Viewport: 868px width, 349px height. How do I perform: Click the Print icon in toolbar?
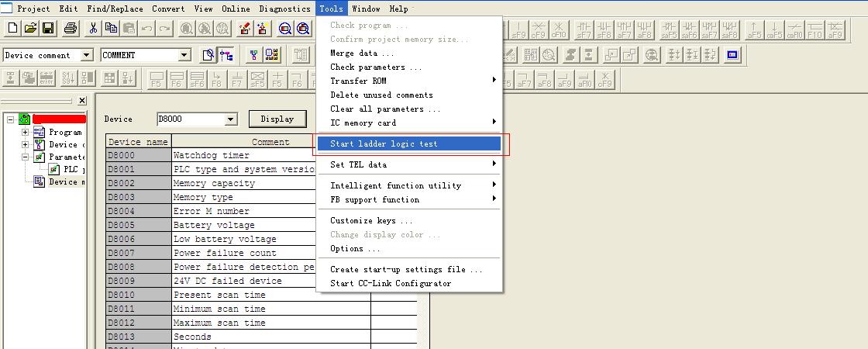(x=71, y=29)
